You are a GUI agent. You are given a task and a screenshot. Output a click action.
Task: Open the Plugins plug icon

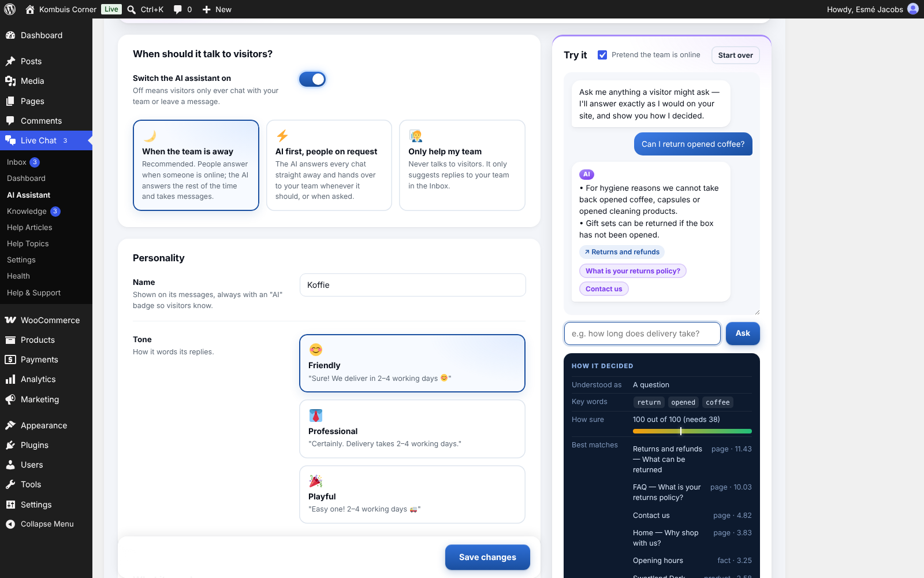(x=10, y=445)
